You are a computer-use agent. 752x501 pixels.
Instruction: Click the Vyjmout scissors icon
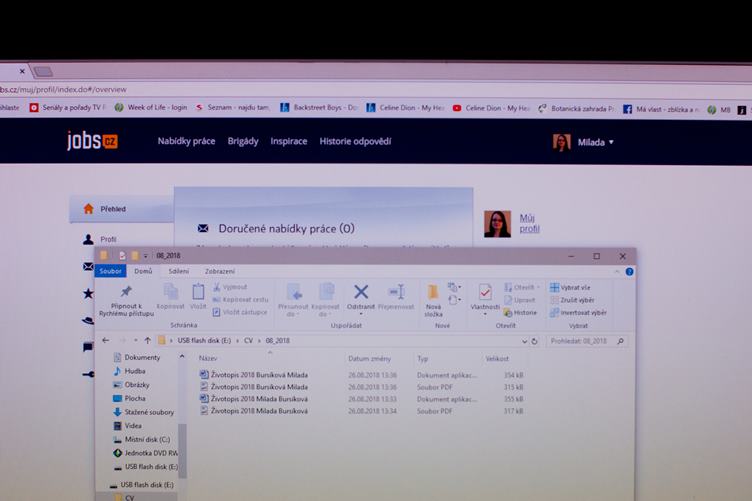pos(217,287)
